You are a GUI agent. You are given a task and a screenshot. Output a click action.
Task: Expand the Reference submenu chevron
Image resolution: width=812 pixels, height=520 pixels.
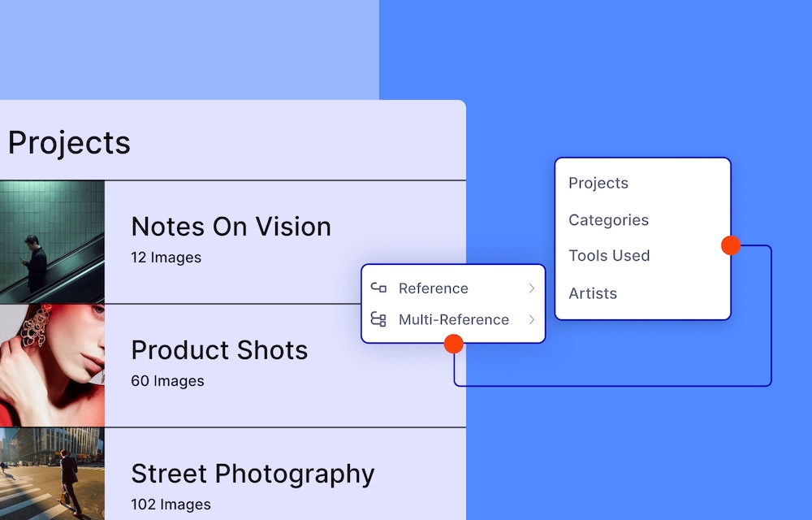pos(531,288)
